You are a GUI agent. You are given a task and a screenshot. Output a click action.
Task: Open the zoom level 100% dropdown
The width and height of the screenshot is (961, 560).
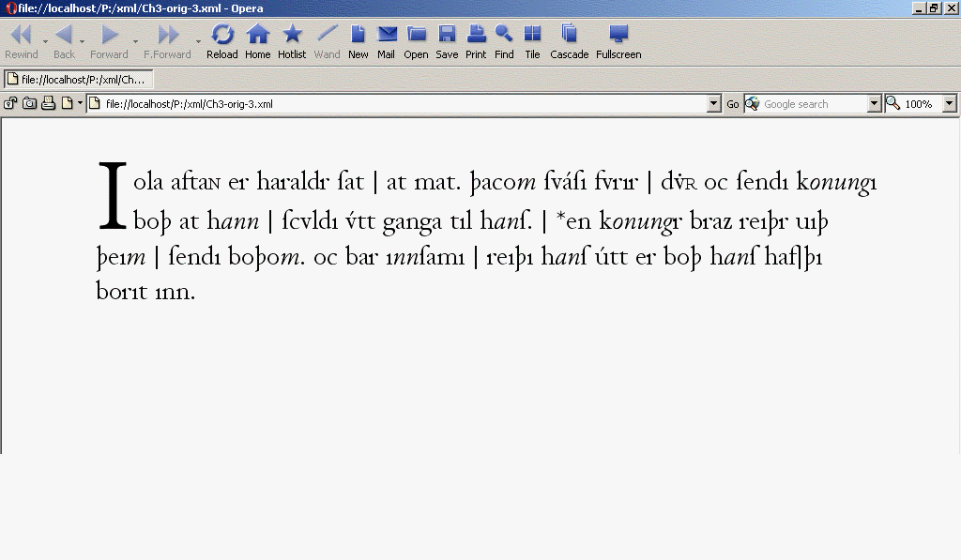[949, 104]
